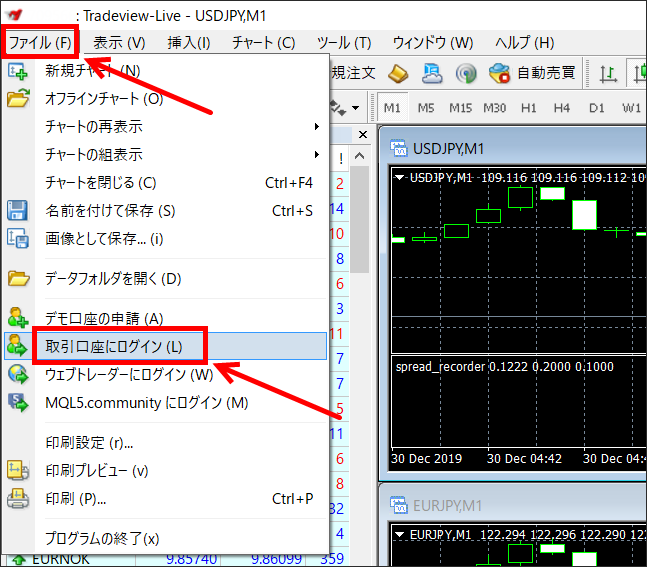This screenshot has width=647, height=567.
Task: Click the MQL5.community login icon
Action: click(x=18, y=403)
